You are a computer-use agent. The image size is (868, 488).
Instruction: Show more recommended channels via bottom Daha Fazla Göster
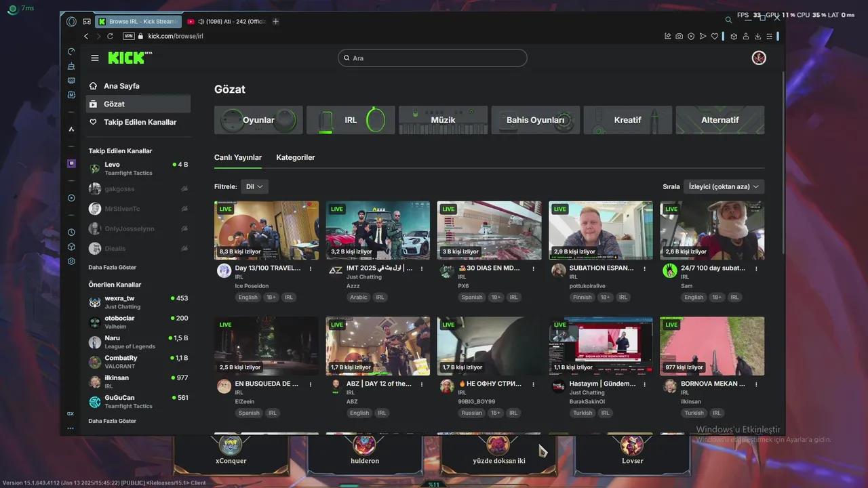(113, 421)
